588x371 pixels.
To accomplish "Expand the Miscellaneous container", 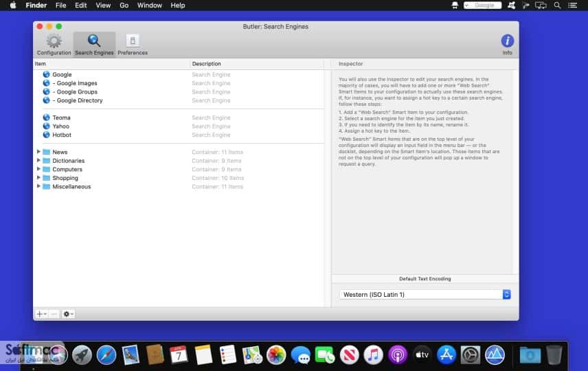I will pos(38,186).
